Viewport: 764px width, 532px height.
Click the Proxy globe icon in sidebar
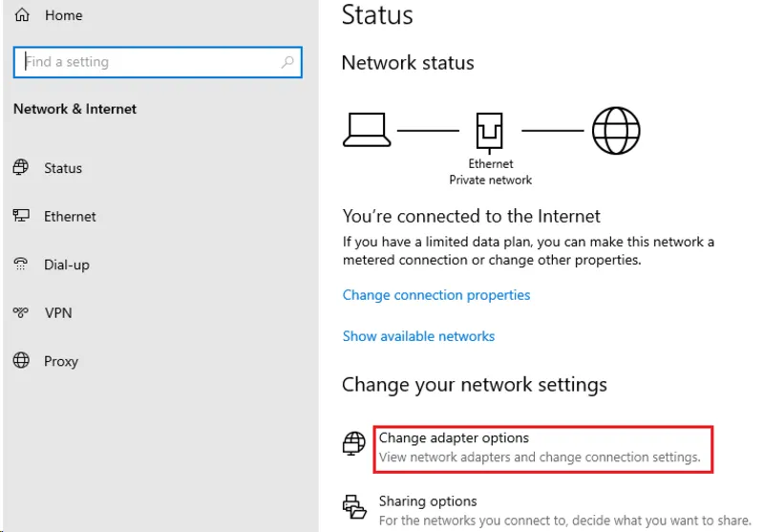21,361
